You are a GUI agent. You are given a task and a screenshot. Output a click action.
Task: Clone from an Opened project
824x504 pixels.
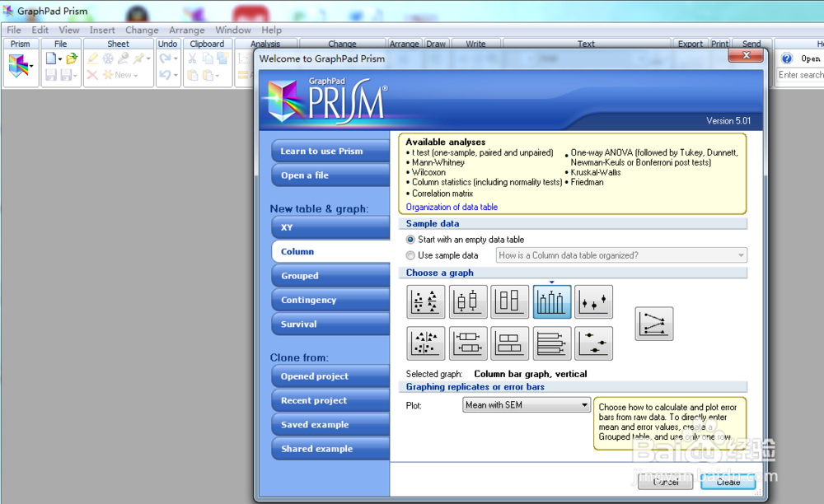(x=330, y=376)
